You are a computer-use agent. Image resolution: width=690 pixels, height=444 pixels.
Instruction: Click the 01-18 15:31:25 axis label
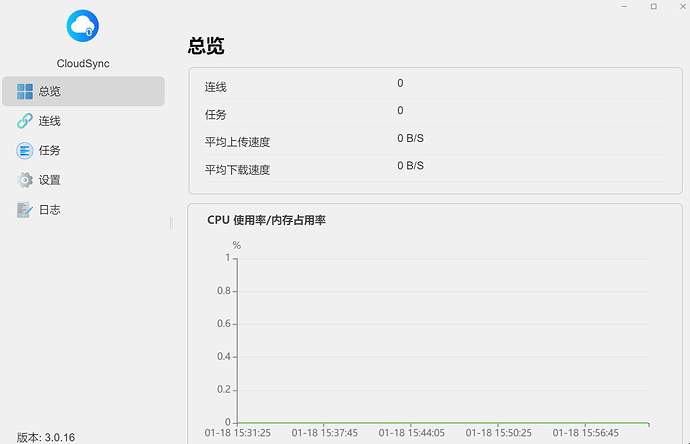[x=238, y=433]
